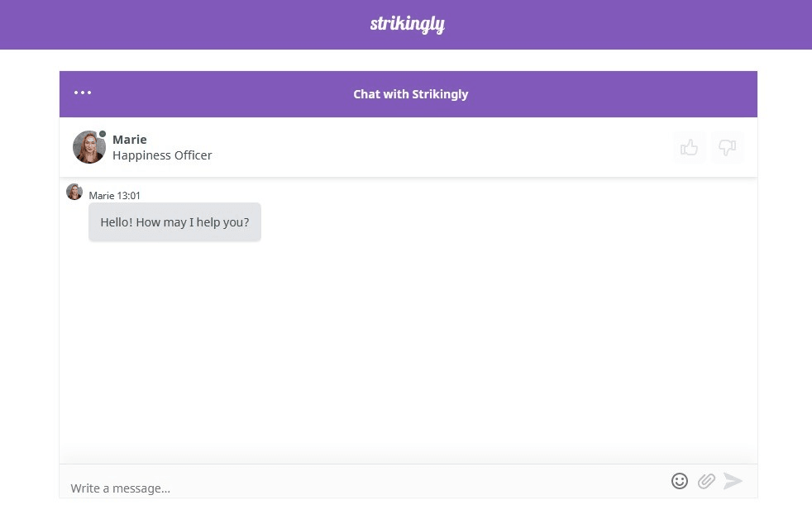The image size is (812, 519).
Task: Click the "Chat with Strikingly" header title
Action: coord(410,94)
